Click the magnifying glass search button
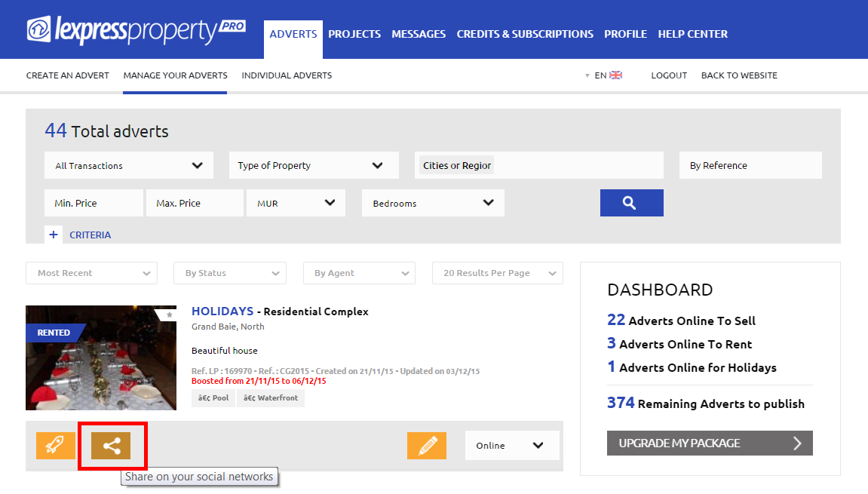 click(632, 203)
